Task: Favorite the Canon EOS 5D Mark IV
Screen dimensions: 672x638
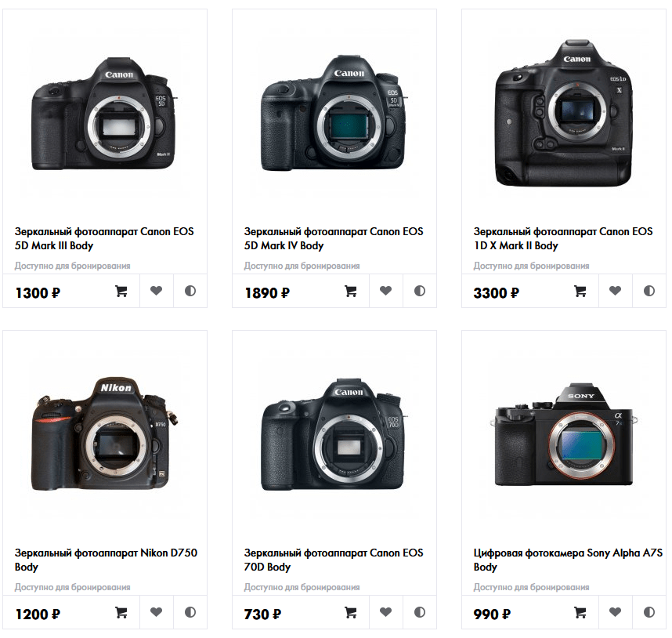Action: pos(385,291)
